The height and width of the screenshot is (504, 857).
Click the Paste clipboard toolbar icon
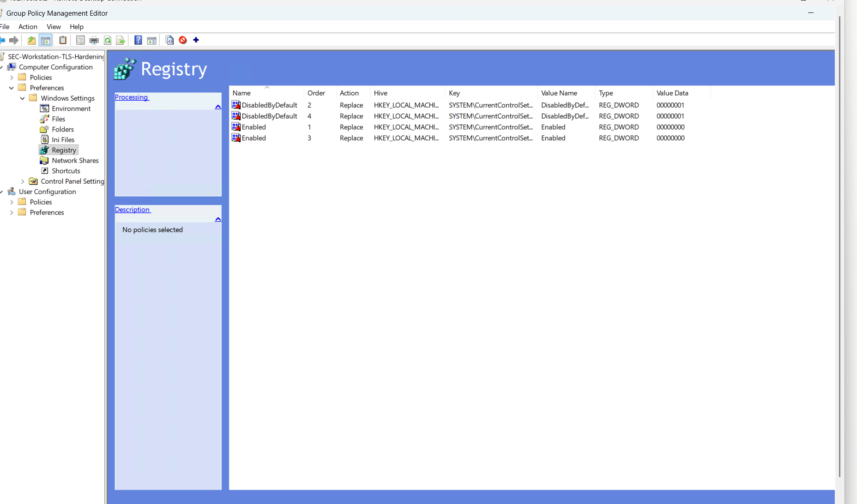63,40
